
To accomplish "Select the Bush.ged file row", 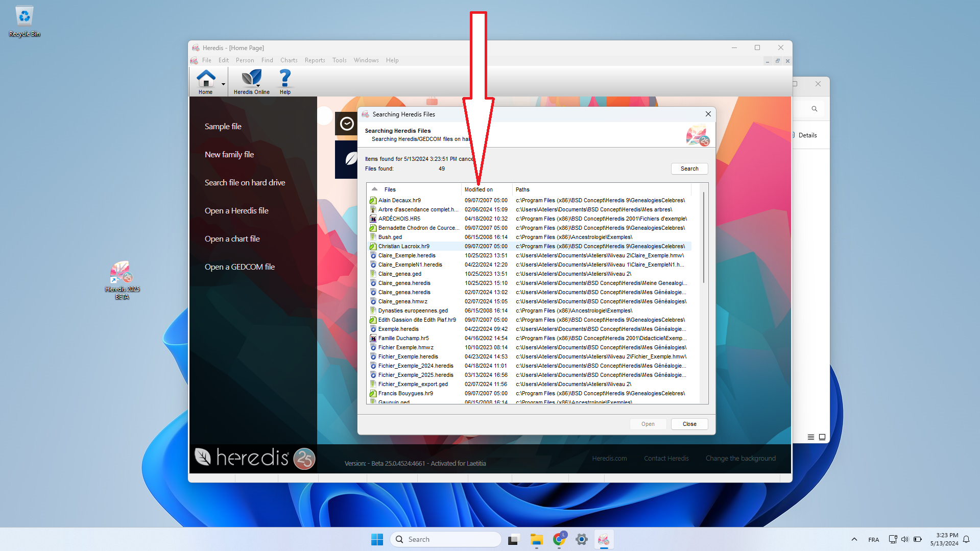I will coord(390,236).
